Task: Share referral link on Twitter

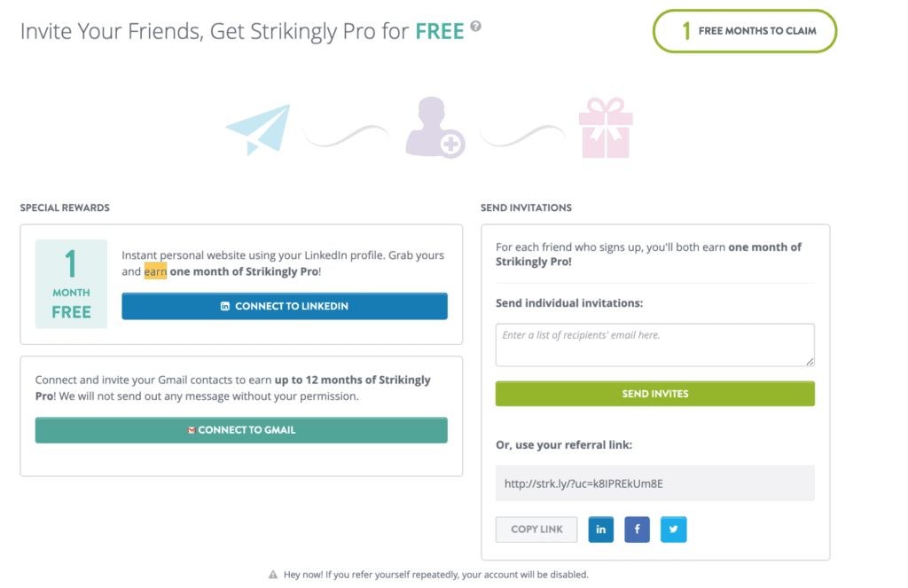Action: [674, 529]
